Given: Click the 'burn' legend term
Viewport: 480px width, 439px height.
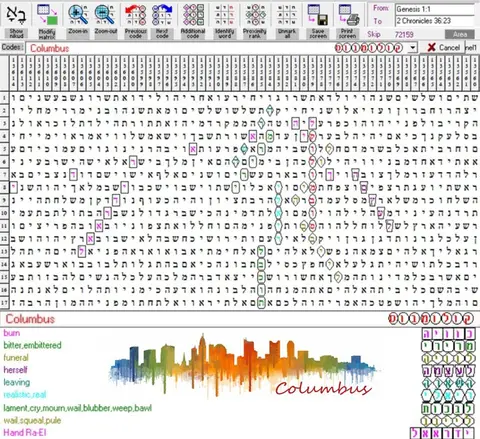Looking at the screenshot, I should (x=12, y=333).
